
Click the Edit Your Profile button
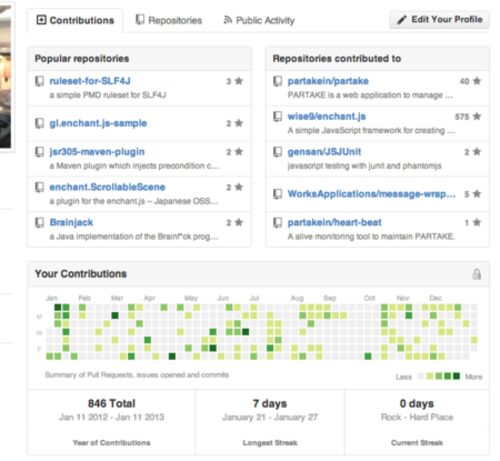click(x=439, y=20)
